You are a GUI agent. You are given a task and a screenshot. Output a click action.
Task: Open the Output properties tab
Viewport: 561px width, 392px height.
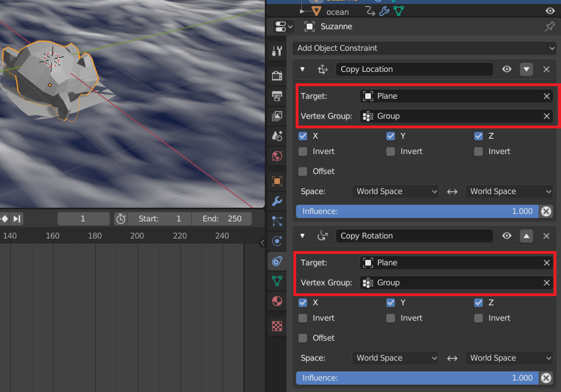(277, 96)
